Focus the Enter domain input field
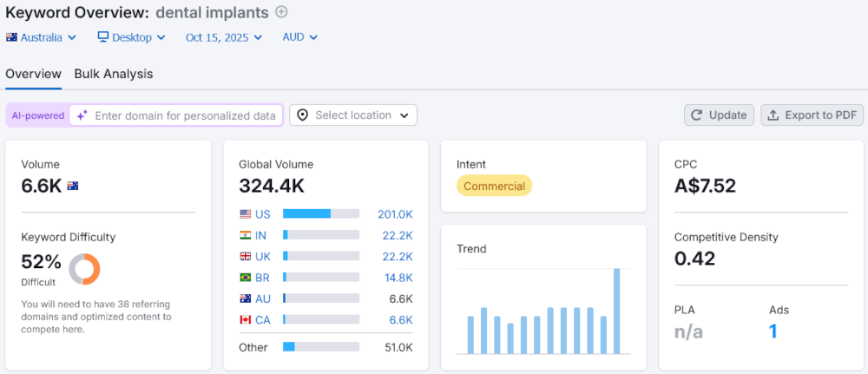The image size is (868, 374). point(185,115)
